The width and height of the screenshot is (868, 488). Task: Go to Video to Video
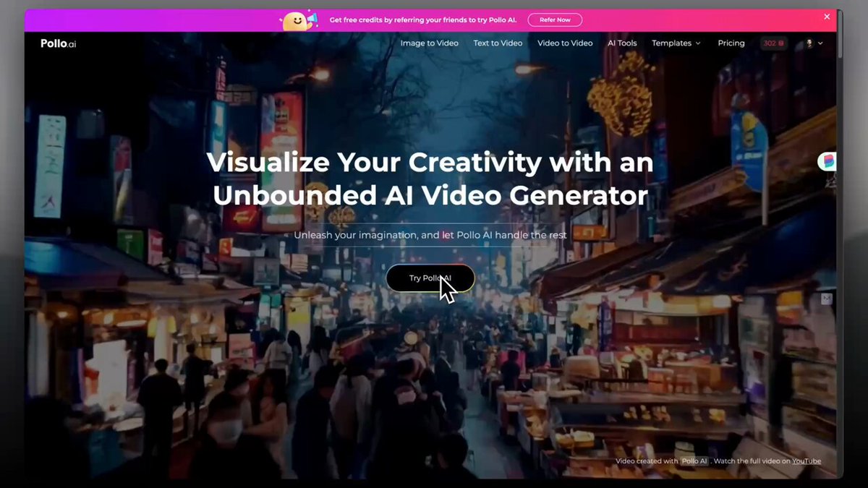pos(565,43)
